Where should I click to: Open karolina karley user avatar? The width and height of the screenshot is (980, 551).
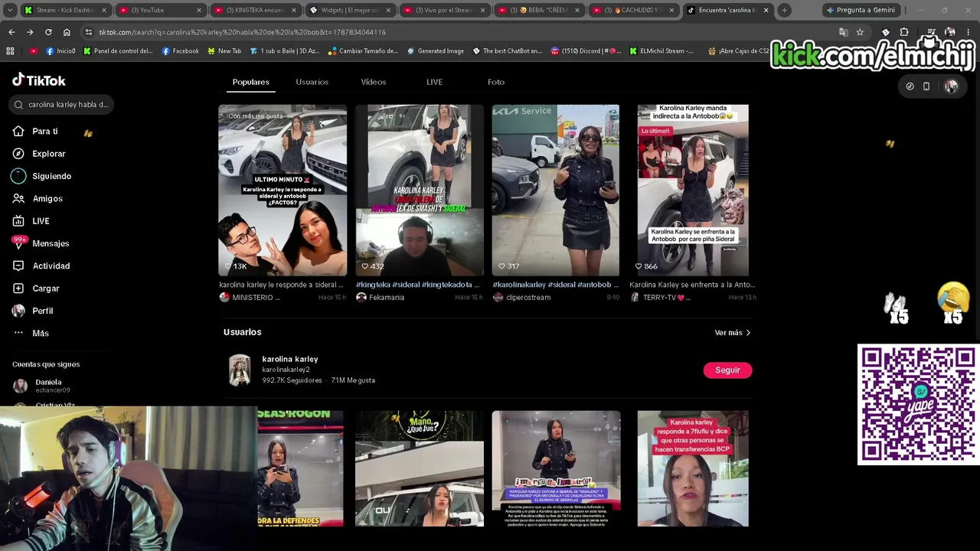(x=240, y=370)
